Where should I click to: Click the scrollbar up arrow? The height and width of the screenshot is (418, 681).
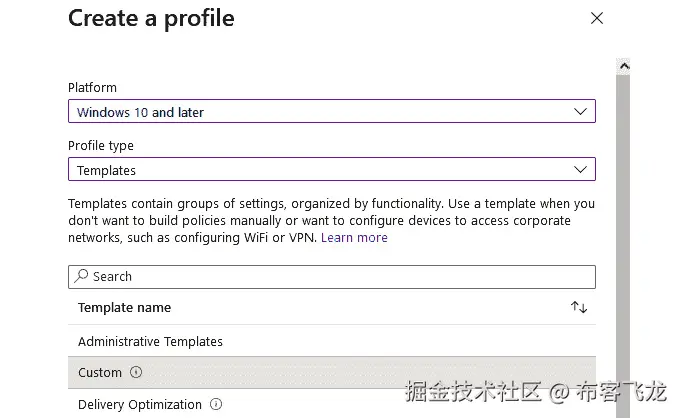click(624, 67)
